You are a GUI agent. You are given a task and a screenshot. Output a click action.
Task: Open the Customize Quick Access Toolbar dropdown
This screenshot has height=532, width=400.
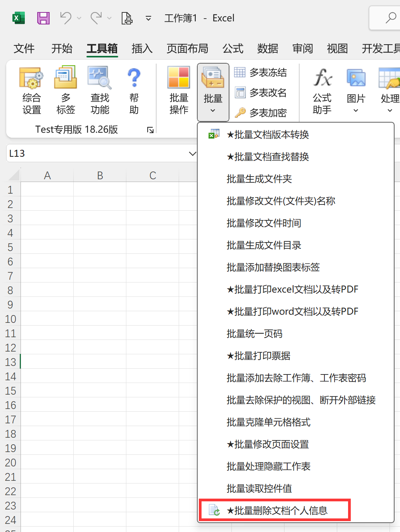148,18
